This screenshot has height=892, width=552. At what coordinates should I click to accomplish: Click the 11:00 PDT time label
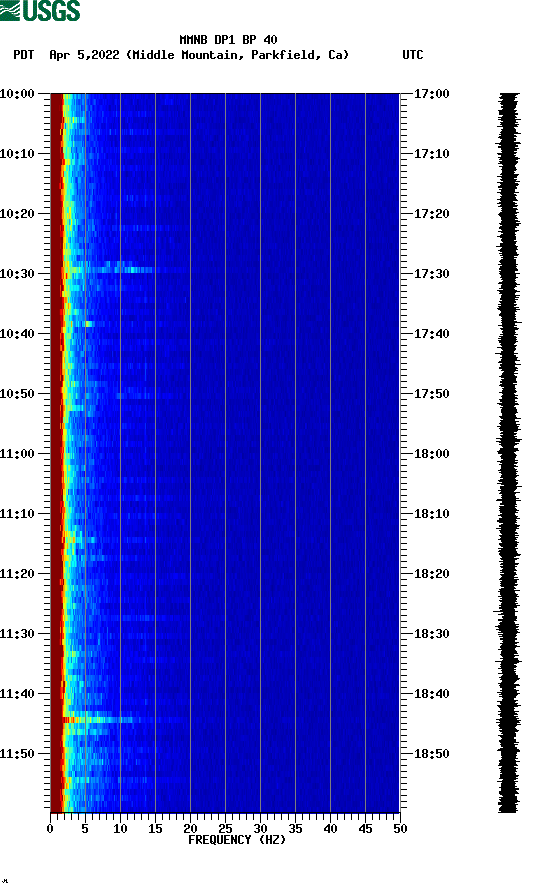pyautogui.click(x=17, y=453)
